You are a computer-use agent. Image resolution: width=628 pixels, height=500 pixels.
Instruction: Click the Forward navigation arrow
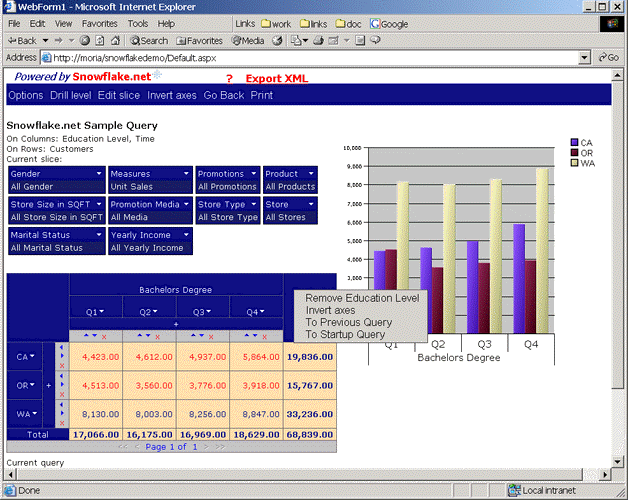pos(58,40)
